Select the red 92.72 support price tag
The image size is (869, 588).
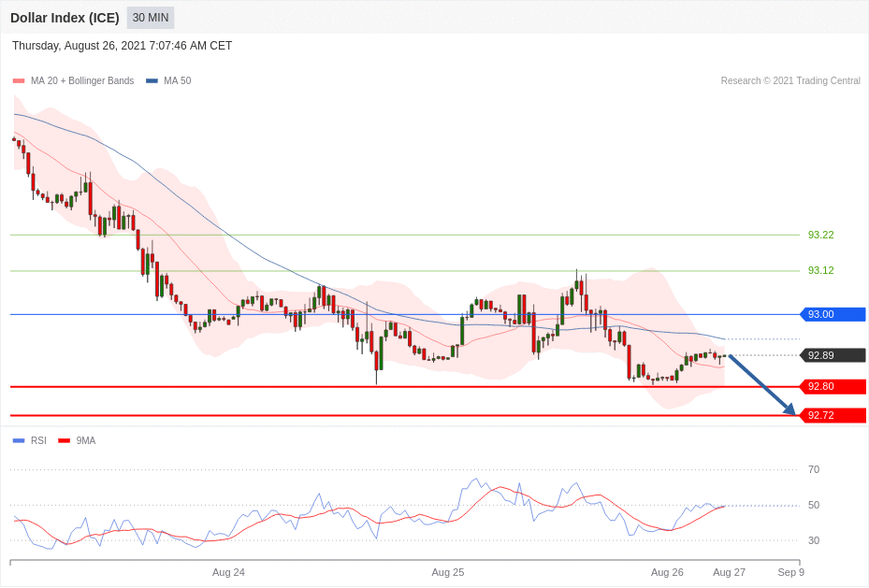pyautogui.click(x=833, y=415)
